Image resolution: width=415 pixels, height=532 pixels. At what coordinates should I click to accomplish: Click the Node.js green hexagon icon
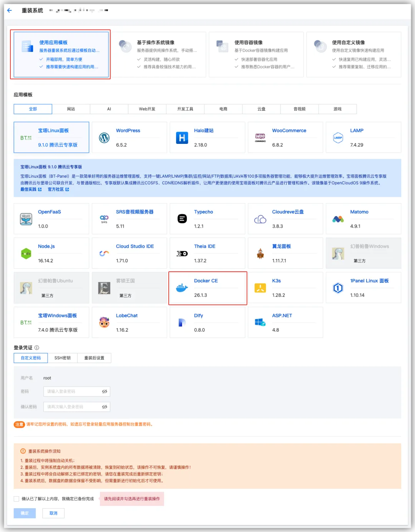(26, 253)
